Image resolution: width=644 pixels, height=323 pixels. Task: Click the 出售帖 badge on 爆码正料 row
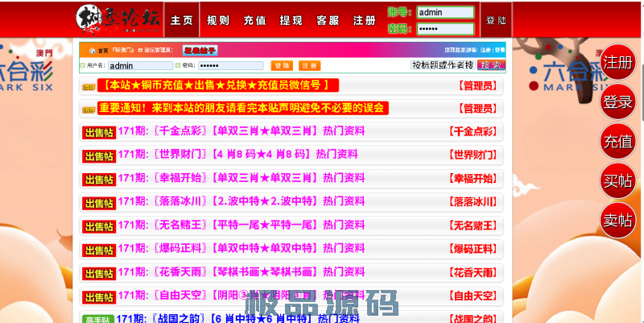click(x=99, y=250)
